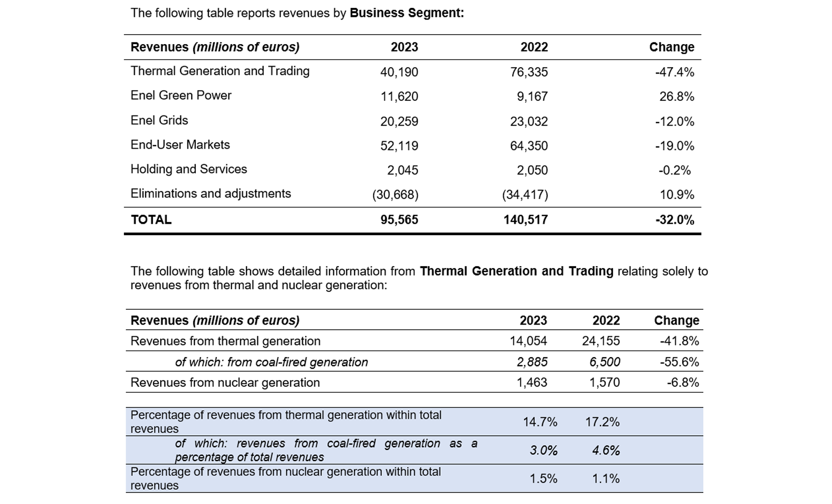Image resolution: width=832 pixels, height=504 pixels.
Task: Select the 2,045 value
Action: coord(403,170)
